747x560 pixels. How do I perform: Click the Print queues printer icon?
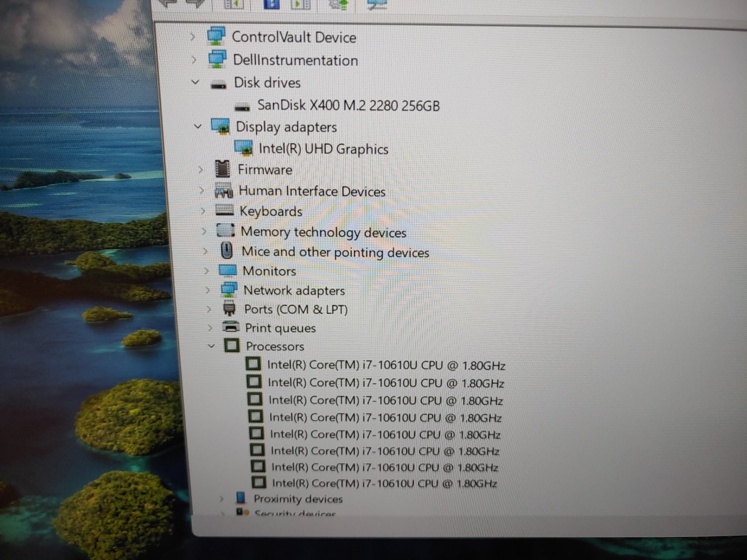pyautogui.click(x=231, y=327)
